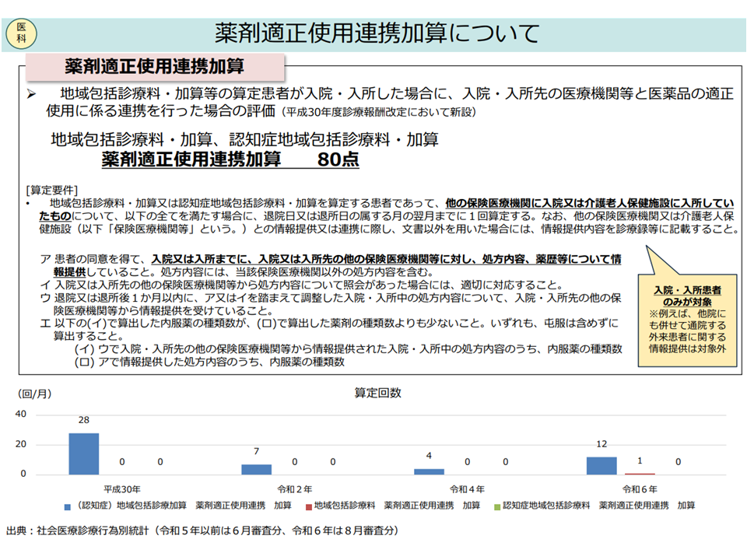Click the (回/月) axis unit label
The image size is (747, 560).
coord(34,394)
